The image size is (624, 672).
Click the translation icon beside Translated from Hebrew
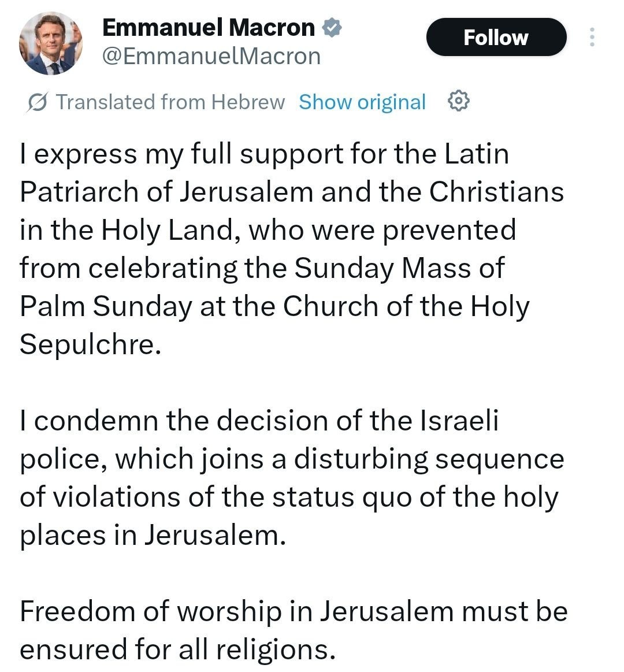tap(38, 102)
